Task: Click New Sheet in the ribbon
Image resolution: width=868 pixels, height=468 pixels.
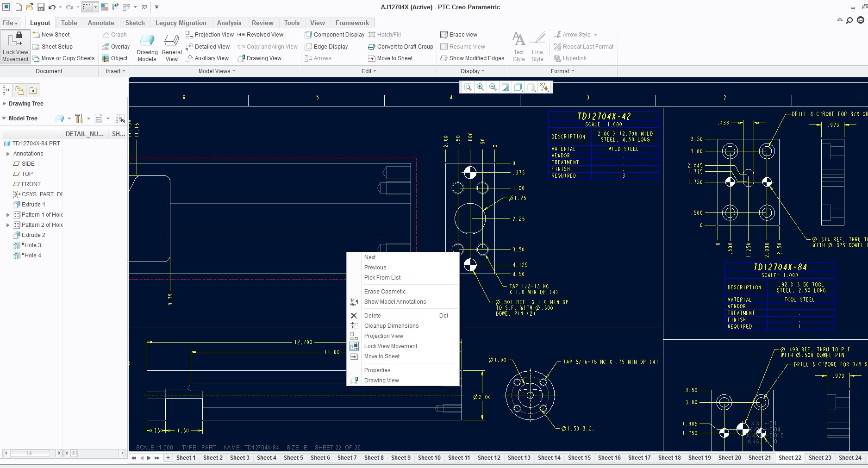Action: pos(51,35)
